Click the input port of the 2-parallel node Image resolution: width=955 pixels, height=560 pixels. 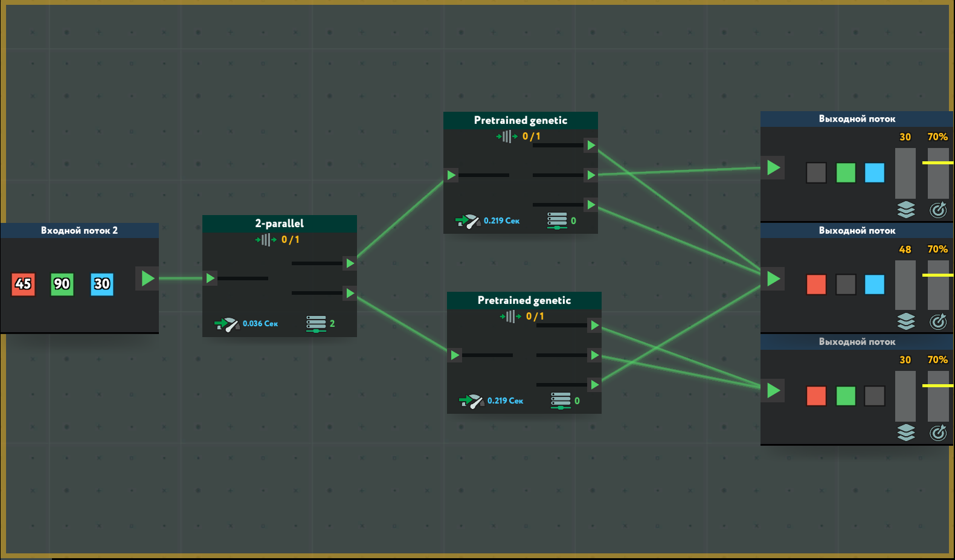(x=210, y=278)
